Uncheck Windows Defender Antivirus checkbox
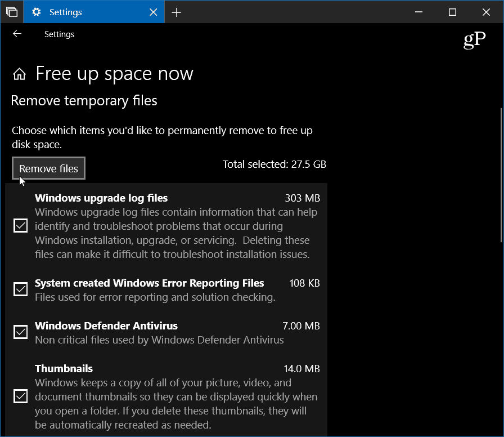The height and width of the screenshot is (437, 504). pos(21,332)
